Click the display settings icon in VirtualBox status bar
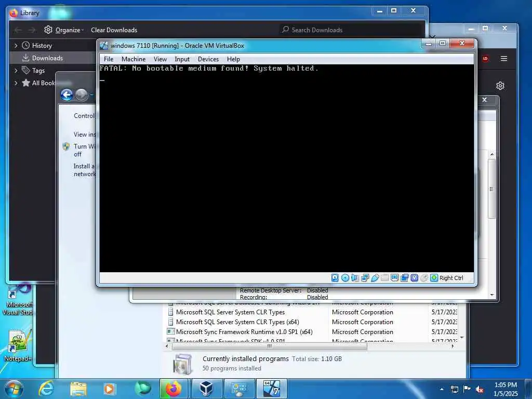 (395, 278)
